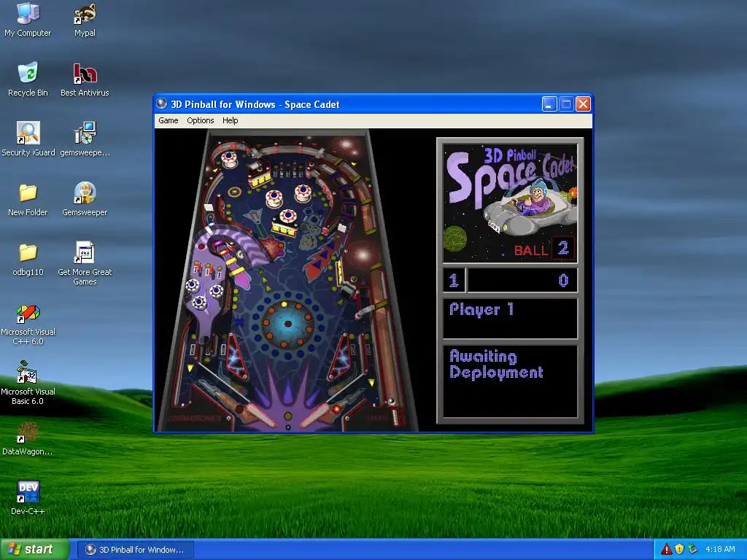
Task: Open the Help menu
Action: [x=230, y=120]
